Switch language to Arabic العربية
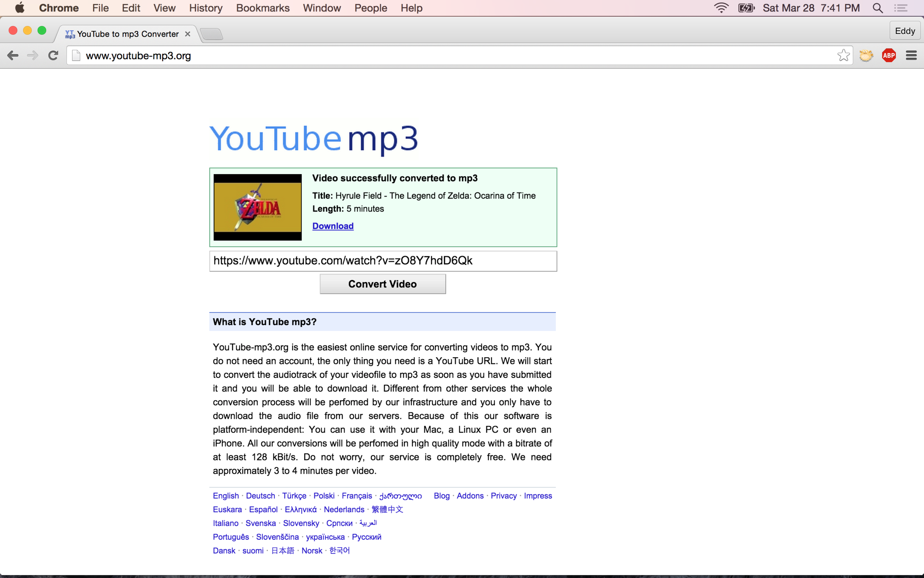This screenshot has height=578, width=924. pos(368,523)
